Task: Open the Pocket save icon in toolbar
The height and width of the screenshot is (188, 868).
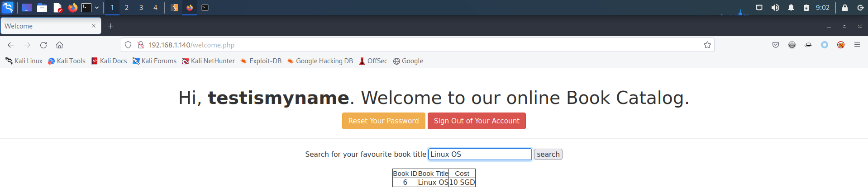Action: [776, 45]
